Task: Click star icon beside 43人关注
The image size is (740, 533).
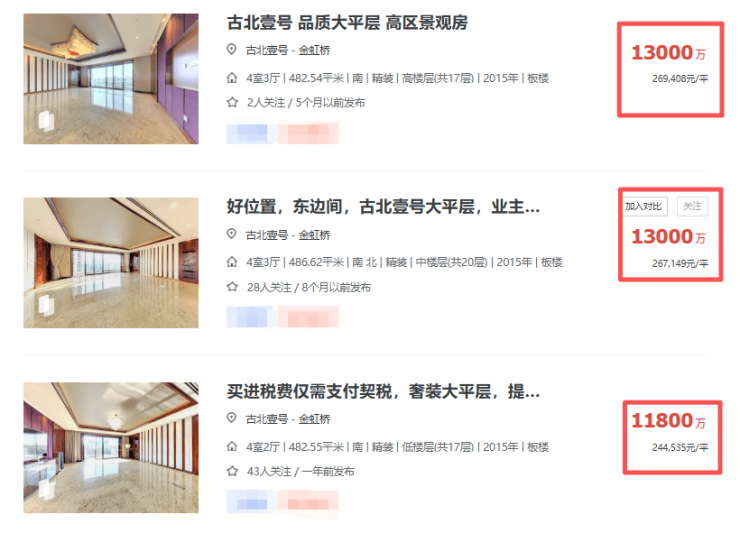Action: tap(232, 471)
